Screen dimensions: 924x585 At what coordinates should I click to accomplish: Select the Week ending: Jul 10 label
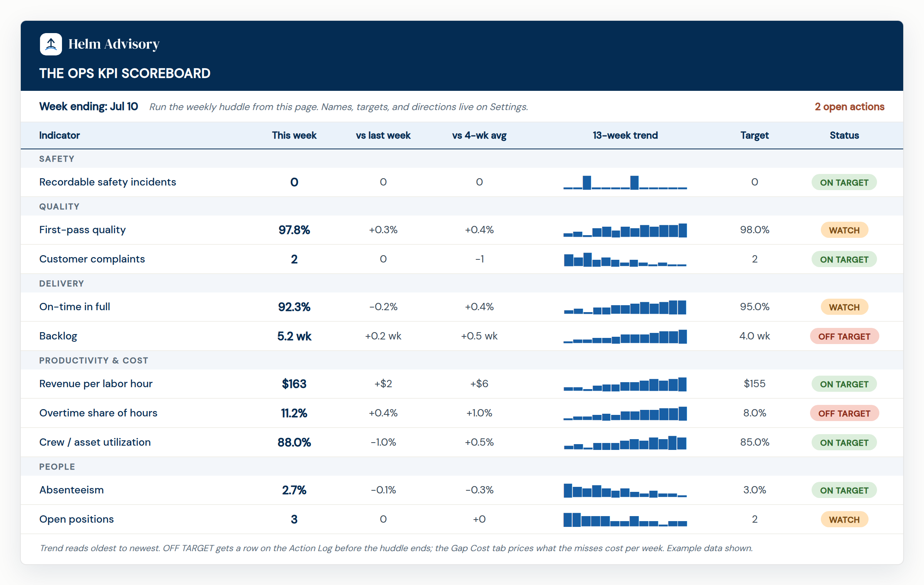coord(89,107)
